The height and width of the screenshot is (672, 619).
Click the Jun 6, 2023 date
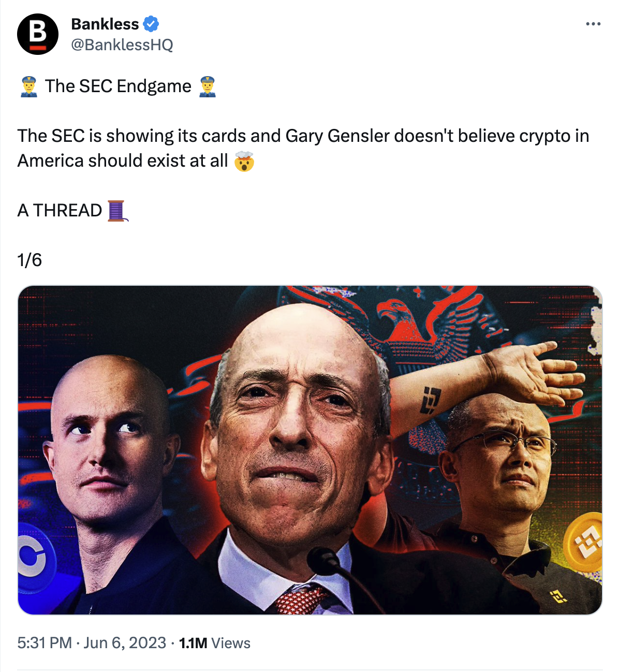coord(125,643)
